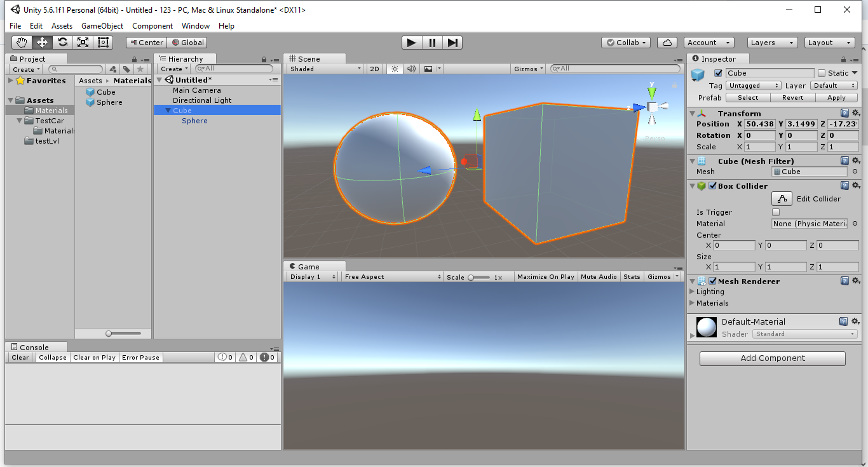This screenshot has width=868, height=467.
Task: Toggle scene lighting sun icon
Action: click(395, 69)
